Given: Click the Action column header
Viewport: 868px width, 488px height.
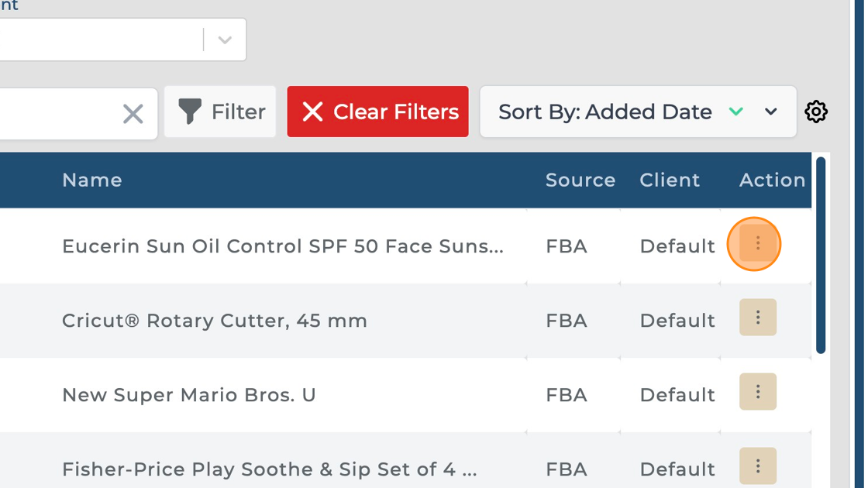Looking at the screenshot, I should point(772,180).
